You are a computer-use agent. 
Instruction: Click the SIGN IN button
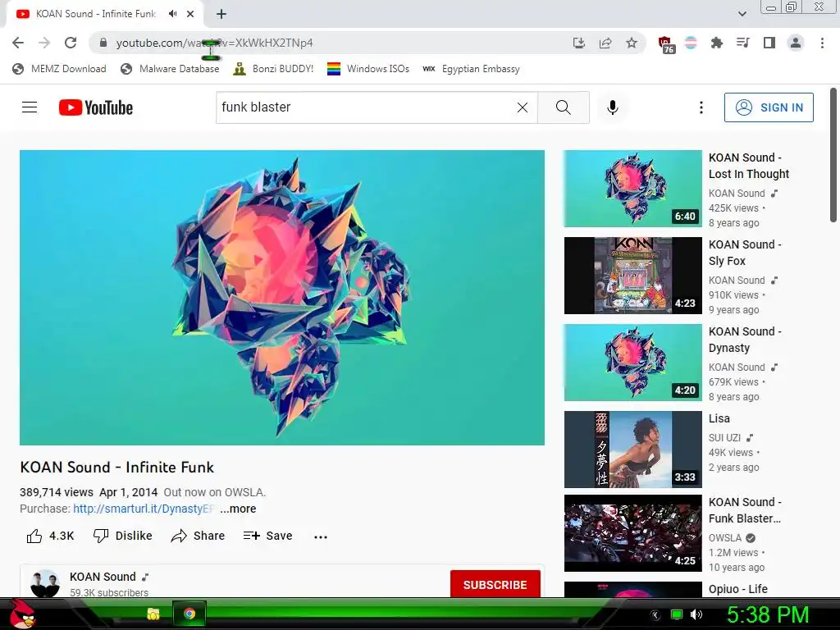click(769, 107)
